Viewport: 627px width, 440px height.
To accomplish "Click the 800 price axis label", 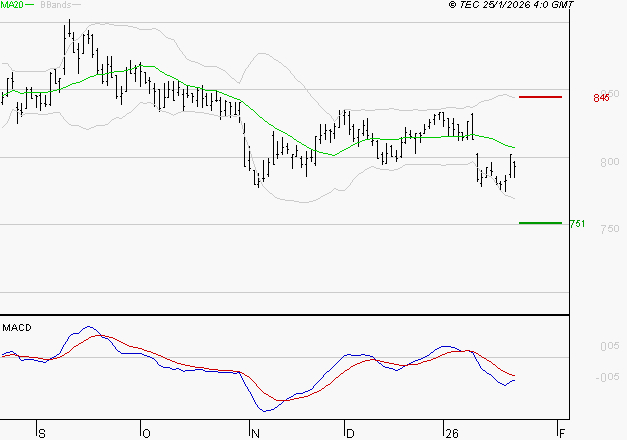I will [x=609, y=162].
